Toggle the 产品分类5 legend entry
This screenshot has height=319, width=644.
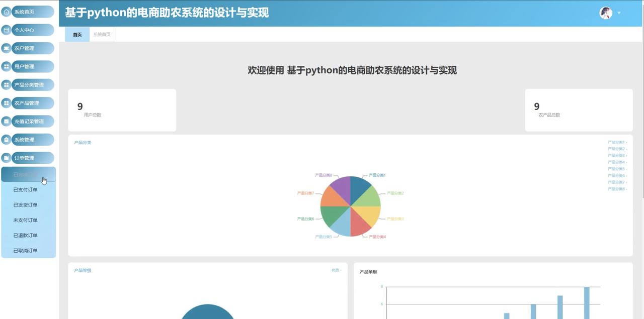[617, 169]
